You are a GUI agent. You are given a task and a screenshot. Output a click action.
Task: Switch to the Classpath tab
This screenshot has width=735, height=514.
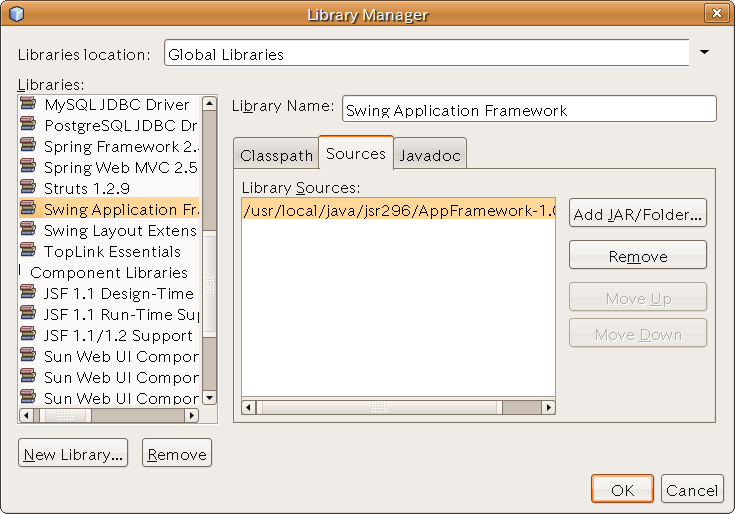click(275, 156)
